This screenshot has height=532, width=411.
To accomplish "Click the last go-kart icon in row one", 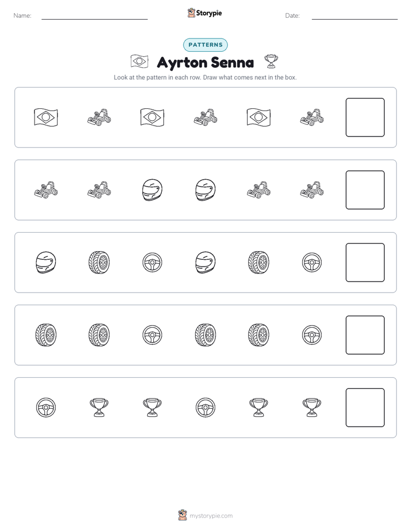I will pos(312,117).
